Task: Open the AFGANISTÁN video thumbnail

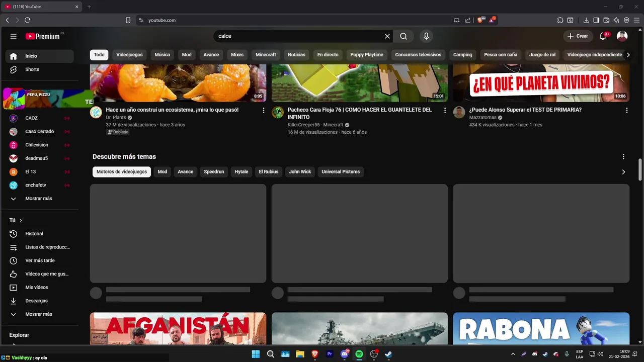Action: (178, 328)
